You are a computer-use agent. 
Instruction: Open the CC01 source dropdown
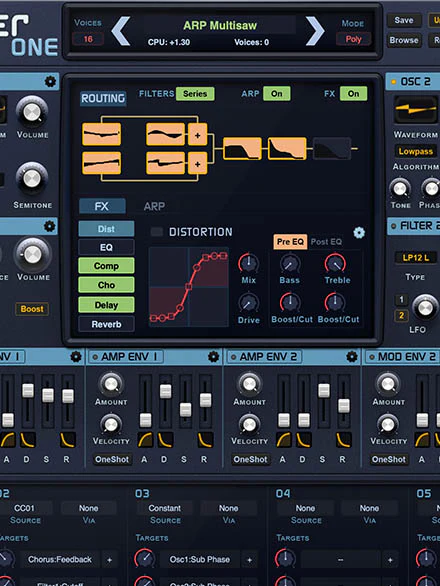coord(25,508)
